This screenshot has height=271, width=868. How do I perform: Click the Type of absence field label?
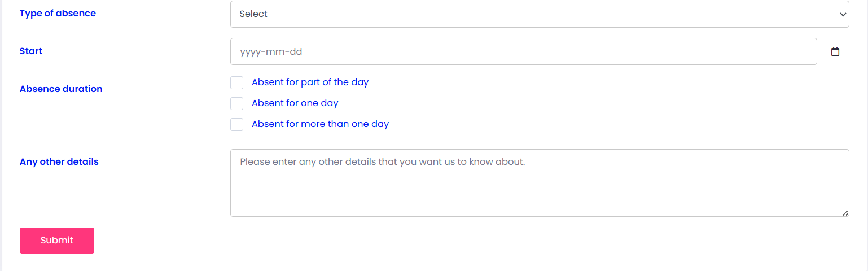(58, 14)
